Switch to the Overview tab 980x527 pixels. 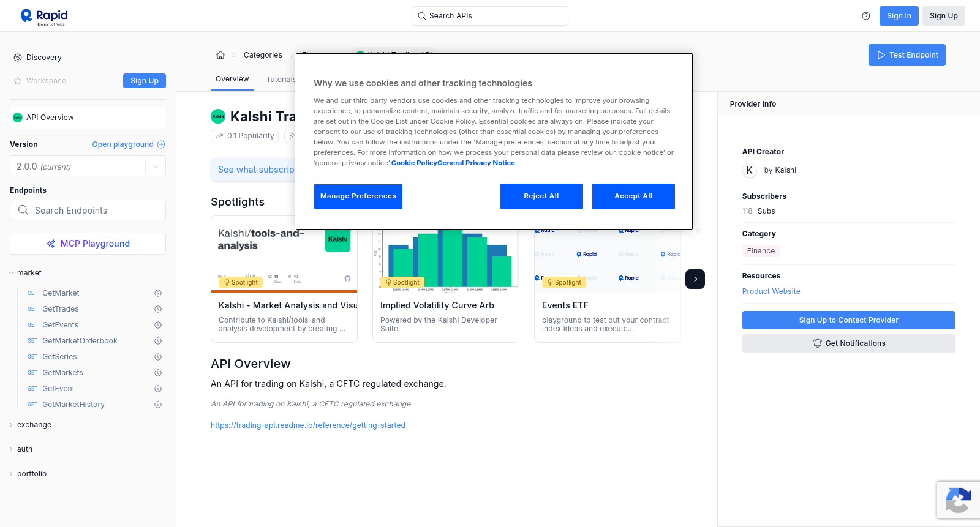(x=232, y=79)
